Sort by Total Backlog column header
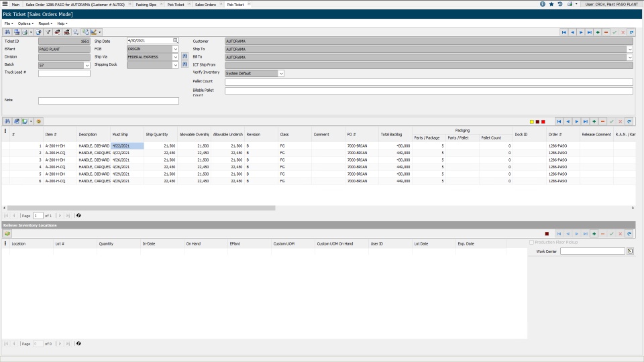The image size is (644, 362). (x=396, y=134)
